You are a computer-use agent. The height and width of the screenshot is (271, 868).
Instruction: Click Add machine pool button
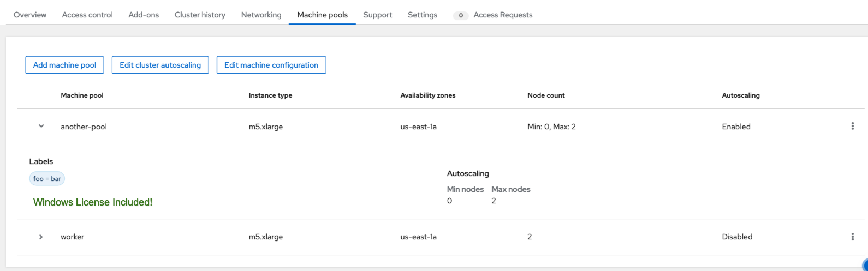[64, 65]
